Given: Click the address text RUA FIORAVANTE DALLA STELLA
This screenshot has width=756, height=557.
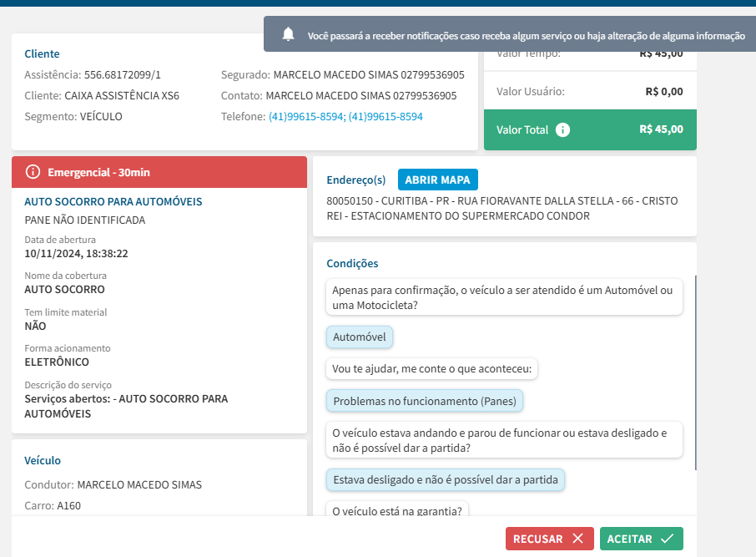Looking at the screenshot, I should point(535,200).
